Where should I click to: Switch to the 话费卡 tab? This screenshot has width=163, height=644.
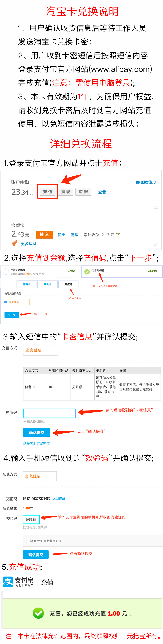point(47,284)
